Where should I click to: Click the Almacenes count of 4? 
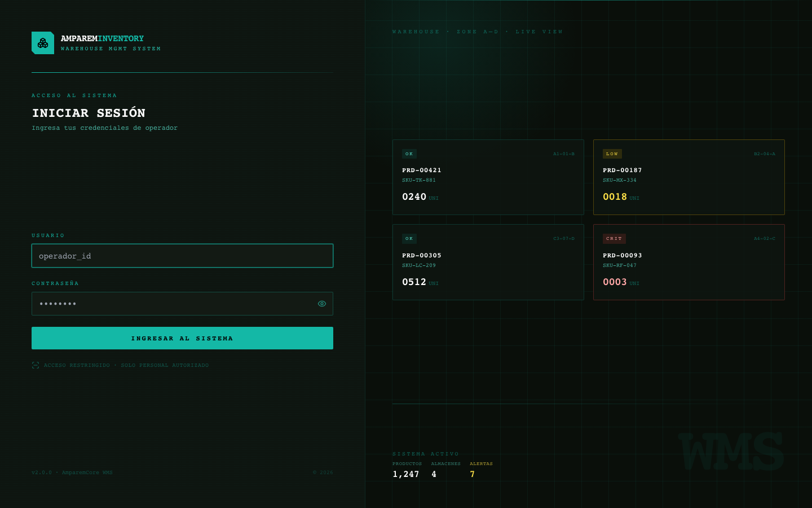pos(434,474)
